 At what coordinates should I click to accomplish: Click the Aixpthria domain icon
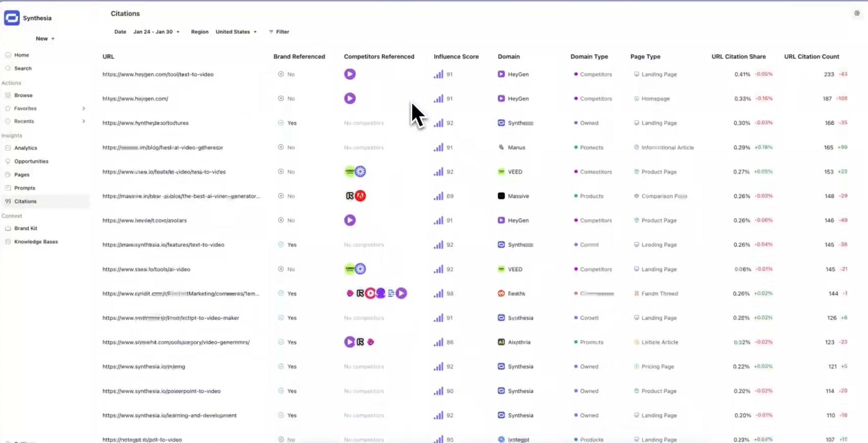501,342
